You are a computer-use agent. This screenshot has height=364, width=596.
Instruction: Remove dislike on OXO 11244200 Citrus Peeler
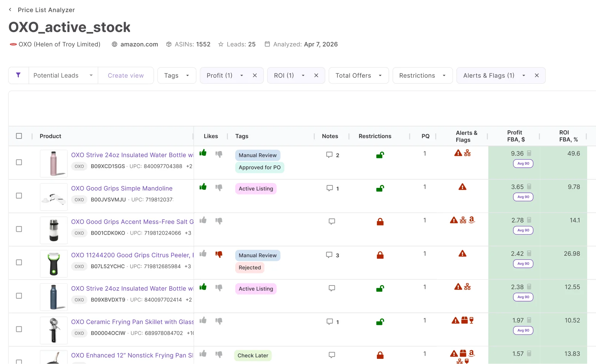coord(219,254)
